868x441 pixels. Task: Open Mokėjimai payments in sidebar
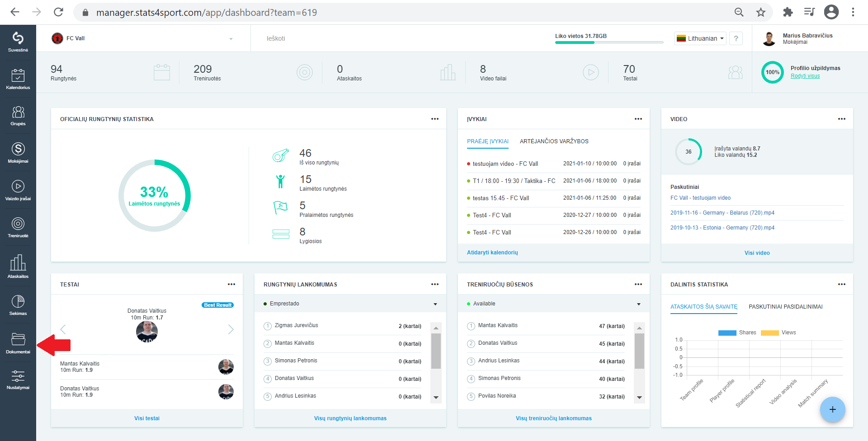click(x=18, y=153)
